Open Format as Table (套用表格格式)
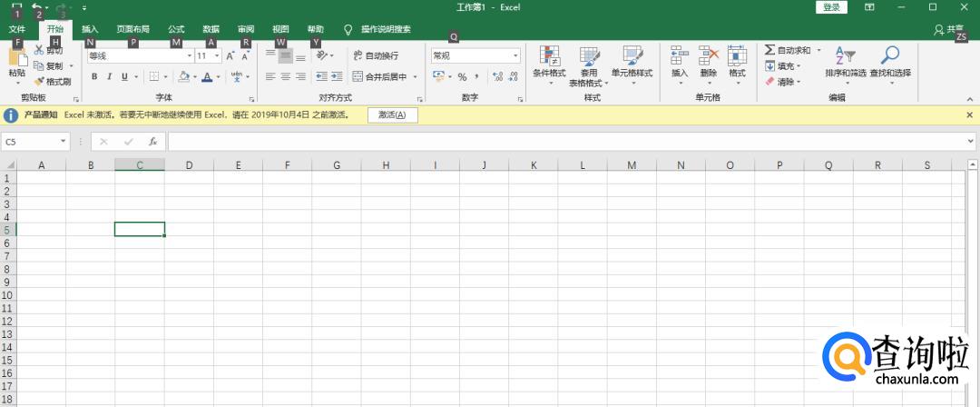Screen dimensions: 980x407 click(589, 65)
